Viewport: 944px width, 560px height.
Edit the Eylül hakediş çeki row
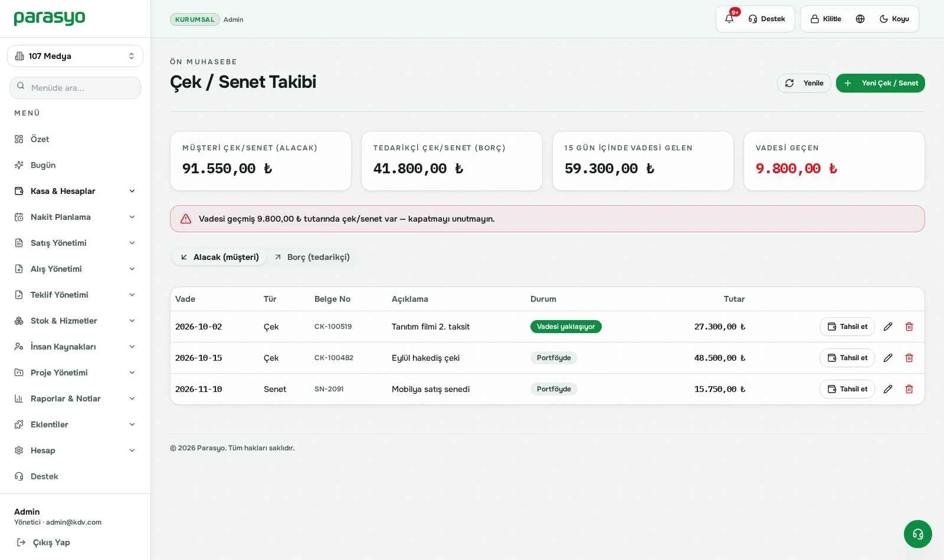pyautogui.click(x=888, y=358)
